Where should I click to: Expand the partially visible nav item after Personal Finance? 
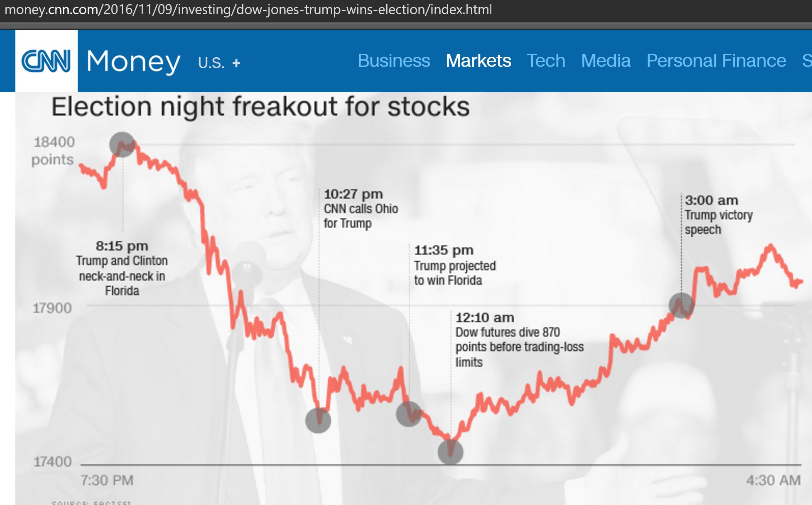(x=807, y=61)
